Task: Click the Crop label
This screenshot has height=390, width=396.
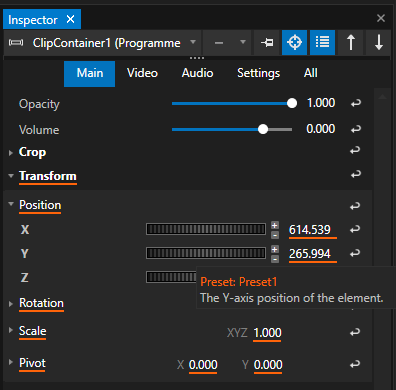Action: tap(32, 152)
